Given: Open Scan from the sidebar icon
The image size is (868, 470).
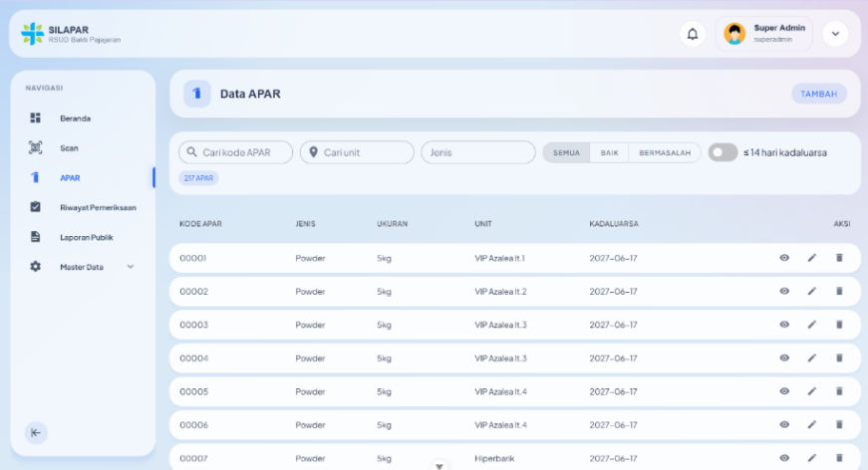Looking at the screenshot, I should coord(36,147).
